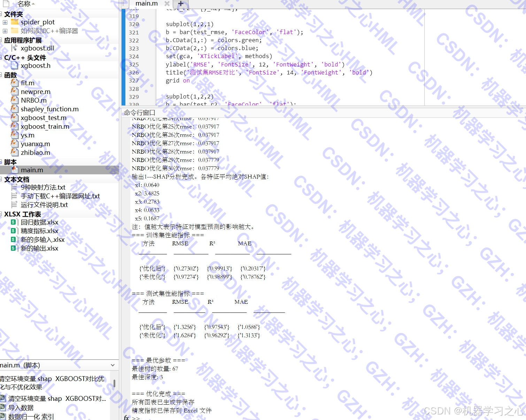
Task: Expand the spider_plot folder tree node
Action: click(x=5, y=22)
